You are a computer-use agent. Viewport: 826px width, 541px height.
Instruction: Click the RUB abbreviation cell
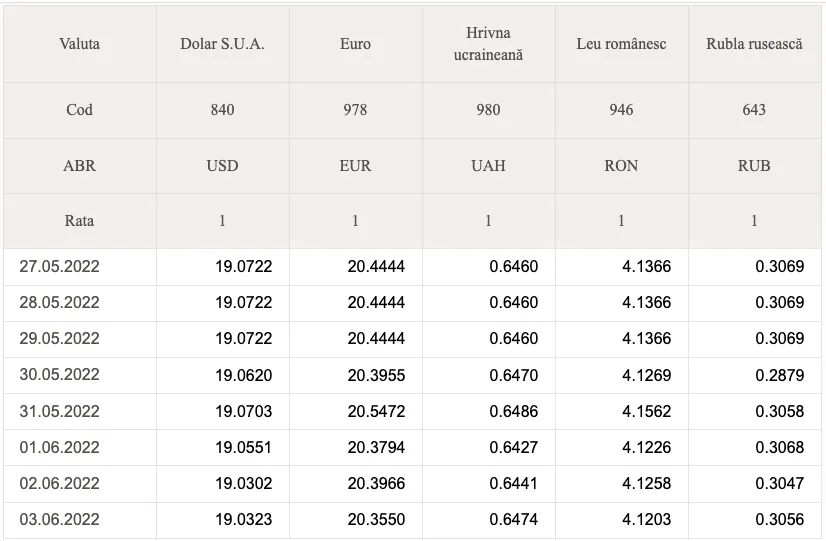pos(754,166)
